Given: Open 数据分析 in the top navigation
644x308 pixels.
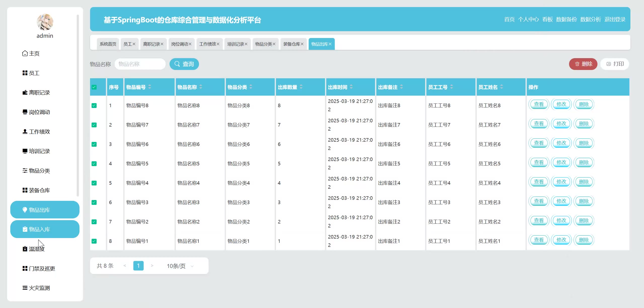Looking at the screenshot, I should click(590, 19).
